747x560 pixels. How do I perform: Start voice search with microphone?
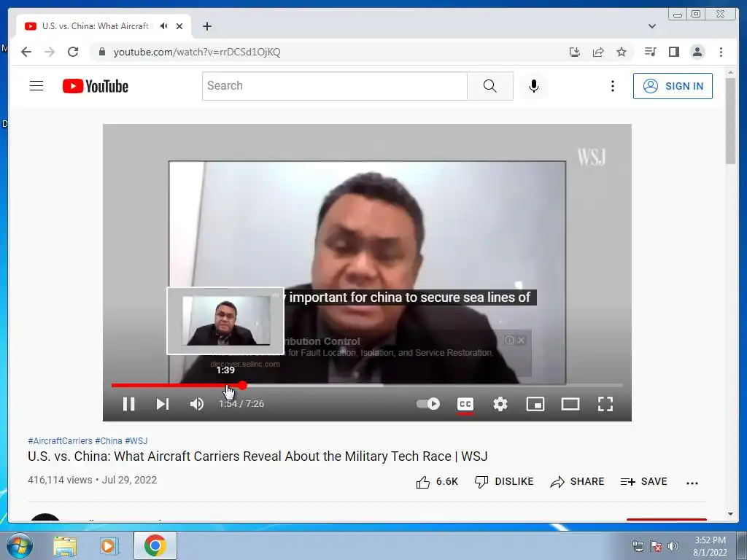tap(533, 86)
